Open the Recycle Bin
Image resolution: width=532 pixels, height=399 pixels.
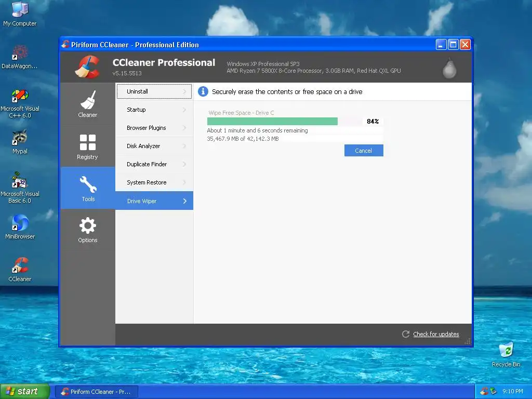tap(506, 354)
